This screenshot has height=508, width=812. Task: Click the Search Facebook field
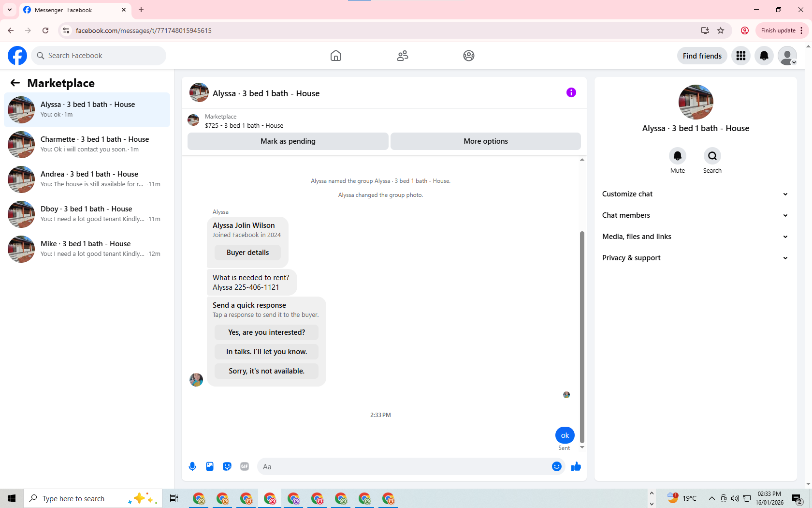(x=99, y=56)
